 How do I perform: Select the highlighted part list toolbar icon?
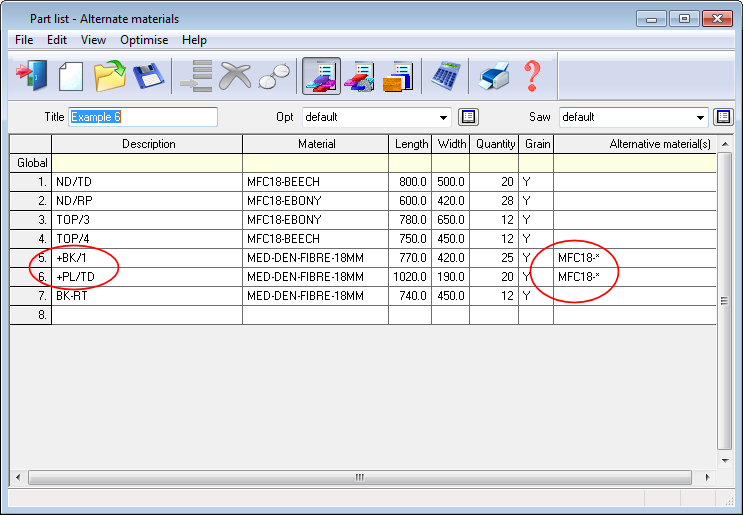click(x=321, y=76)
